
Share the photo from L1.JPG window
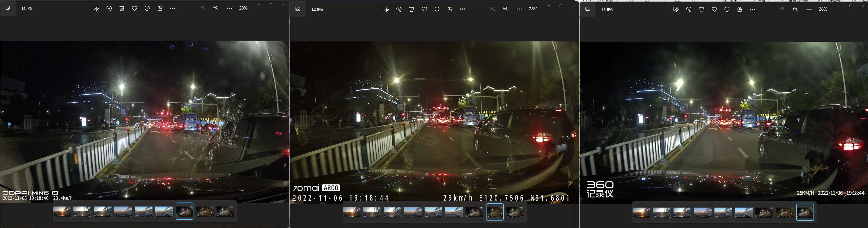point(160,8)
